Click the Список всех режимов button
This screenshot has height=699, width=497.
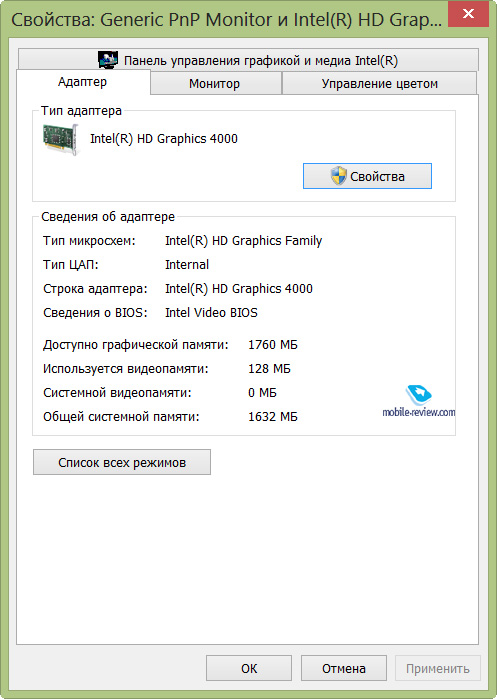pos(122,462)
